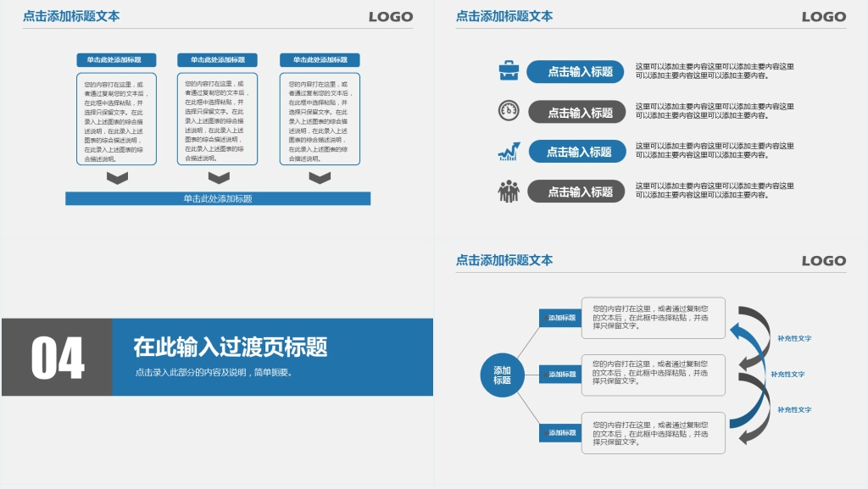This screenshot has height=489, width=868.
Task: Click 点击添加标题文本 title of diagram slide
Action: pos(504,260)
